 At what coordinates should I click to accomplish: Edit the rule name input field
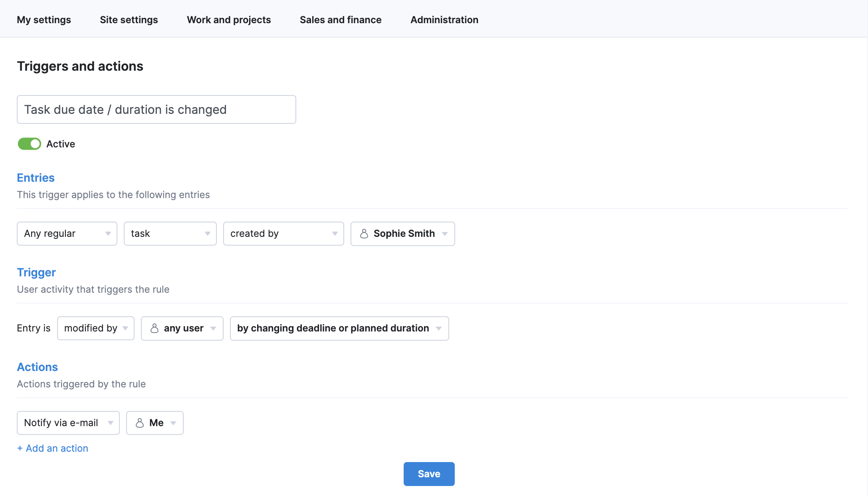pyautogui.click(x=157, y=109)
